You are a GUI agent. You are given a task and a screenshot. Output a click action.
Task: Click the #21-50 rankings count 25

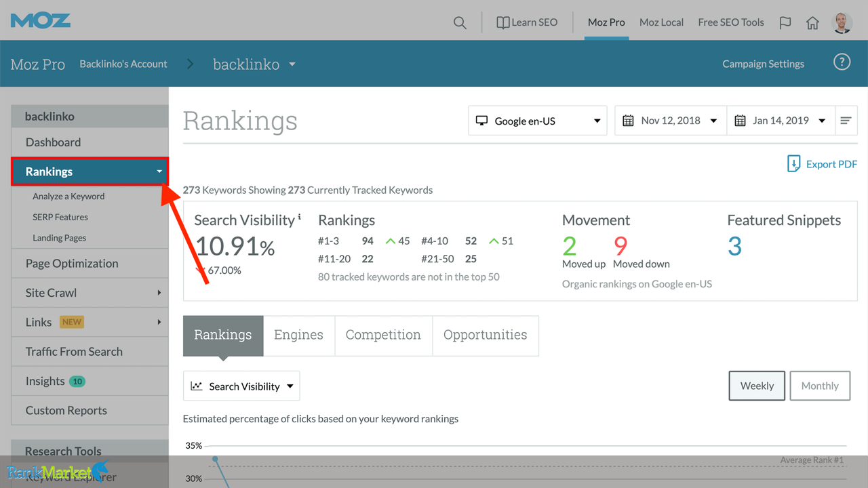click(x=471, y=259)
